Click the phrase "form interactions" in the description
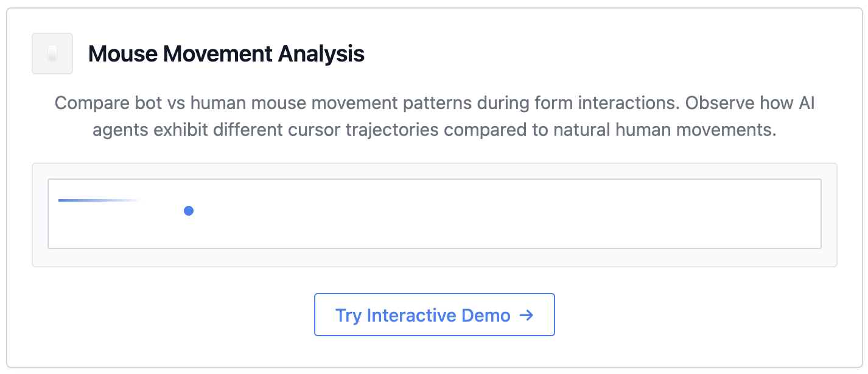The height and width of the screenshot is (374, 868). point(609,102)
